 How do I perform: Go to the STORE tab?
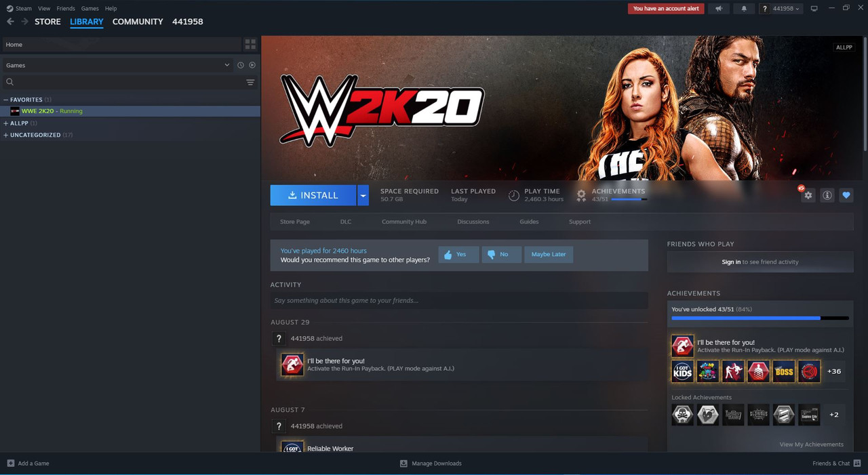47,22
